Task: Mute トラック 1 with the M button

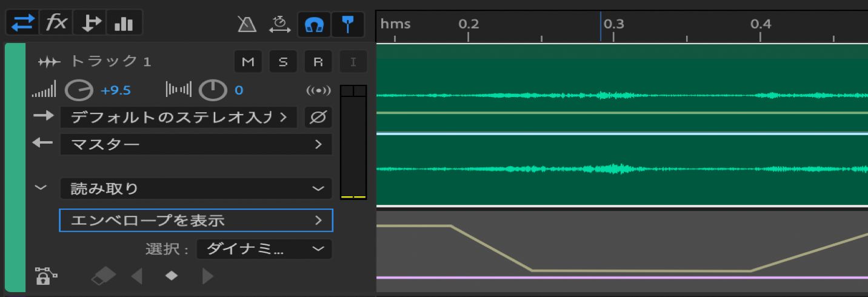Action: [249, 61]
